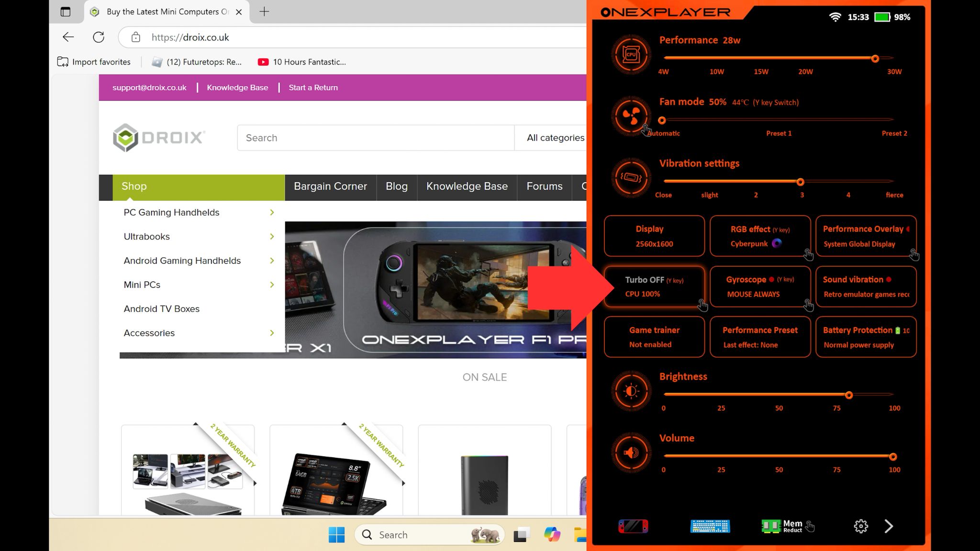Open the Display 2560x1600 tile
The width and height of the screenshot is (980, 551).
pos(654,236)
